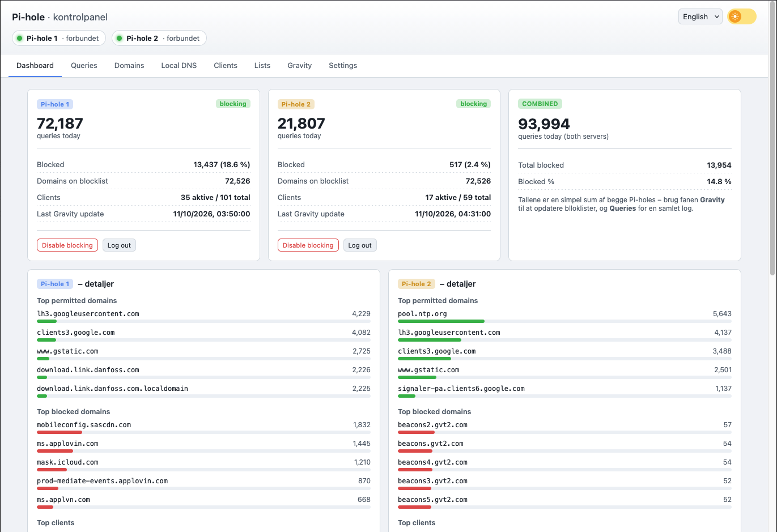Click the 21,807 queries today figure
The height and width of the screenshot is (532, 777).
point(302,124)
